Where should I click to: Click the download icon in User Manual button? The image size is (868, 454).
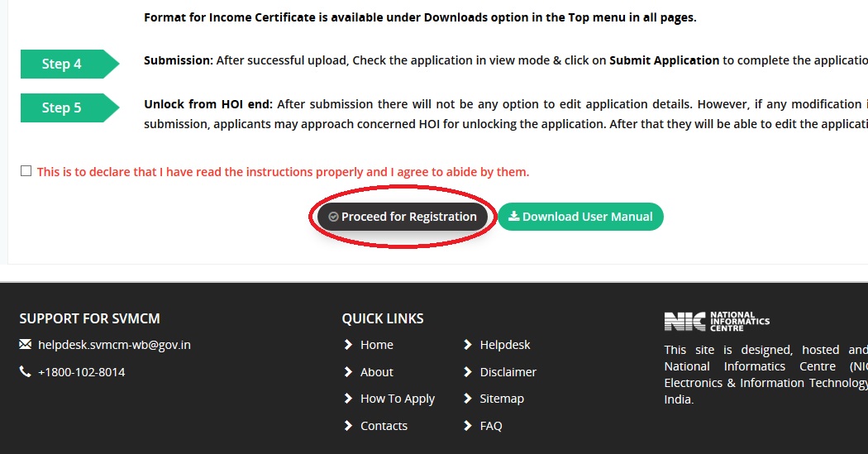(x=513, y=216)
